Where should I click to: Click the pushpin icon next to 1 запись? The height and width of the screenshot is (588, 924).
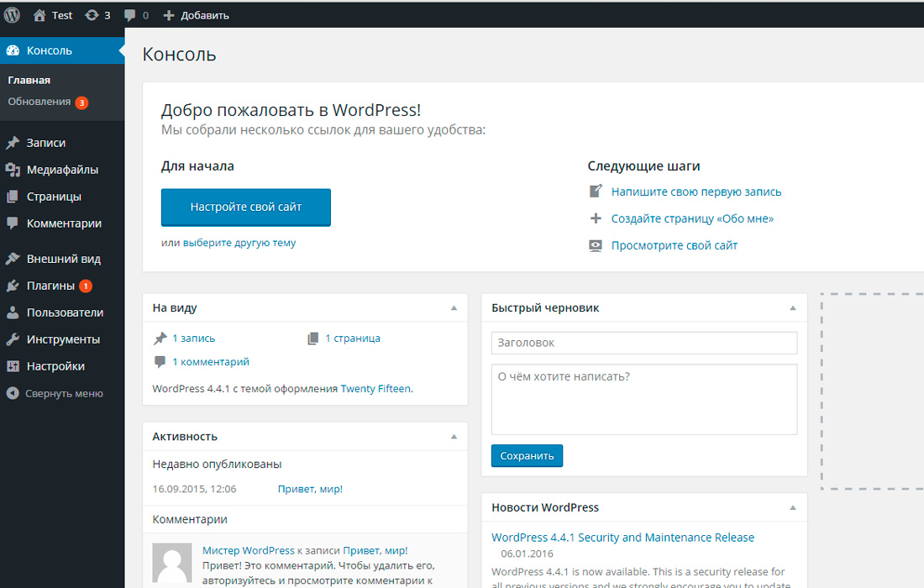tap(160, 339)
